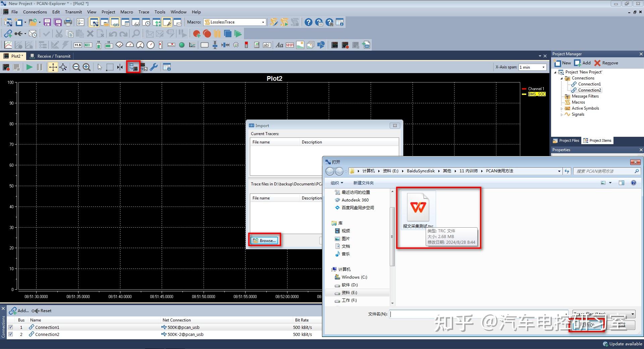This screenshot has width=644, height=349.
Task: Click the help question mark toolbar icon
Action: point(308,22)
